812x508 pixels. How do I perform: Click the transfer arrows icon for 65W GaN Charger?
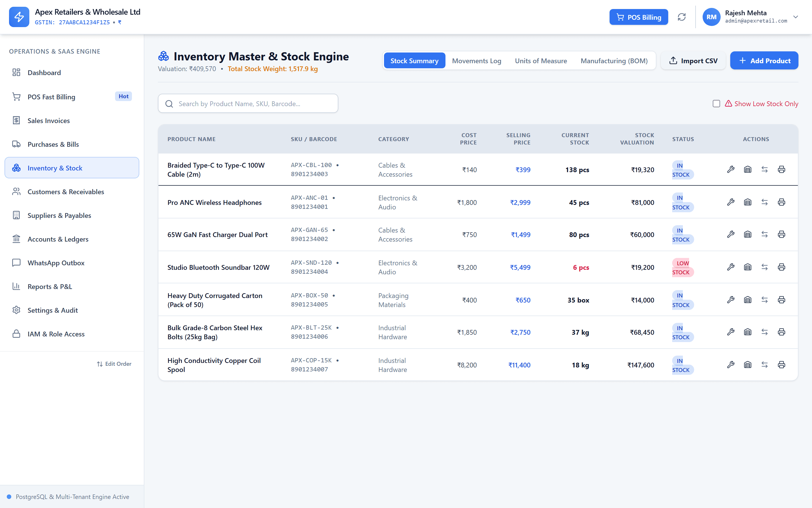click(764, 234)
